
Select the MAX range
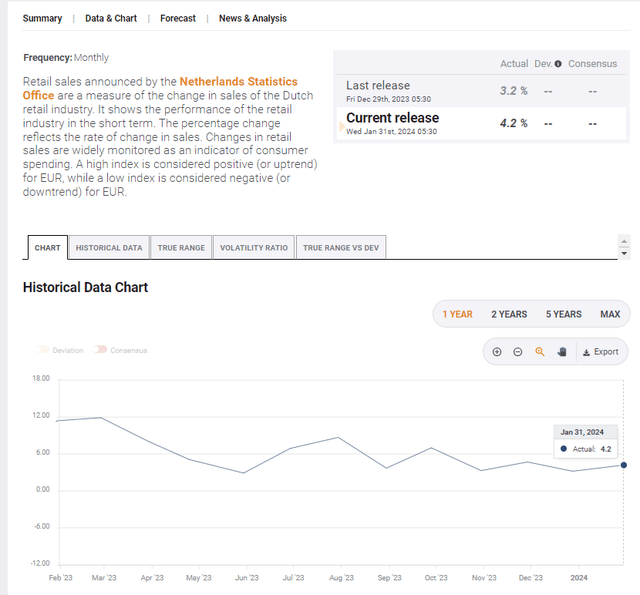coord(610,314)
